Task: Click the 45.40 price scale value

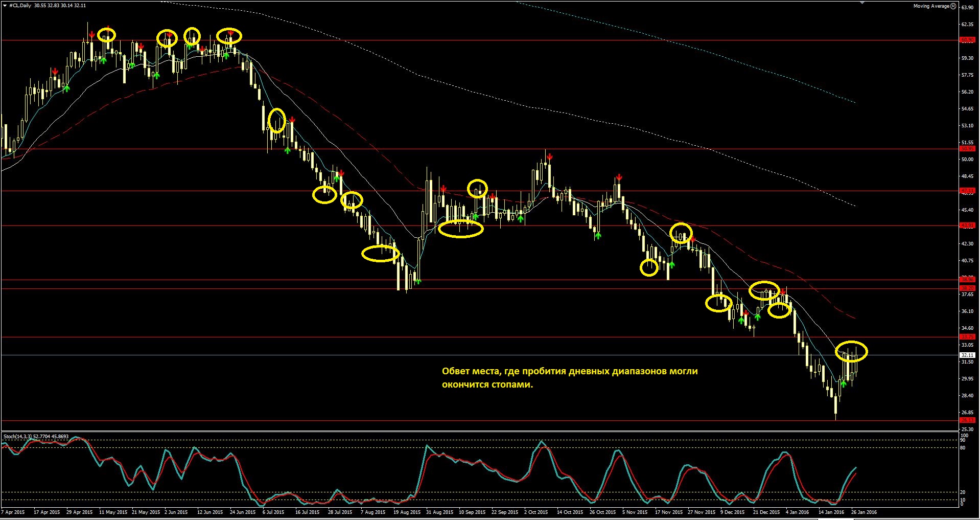Action: (x=967, y=210)
